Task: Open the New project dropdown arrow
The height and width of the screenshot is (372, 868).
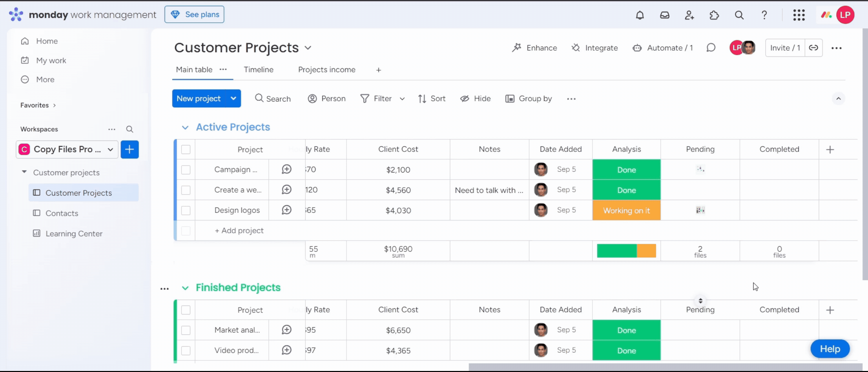Action: [x=234, y=99]
